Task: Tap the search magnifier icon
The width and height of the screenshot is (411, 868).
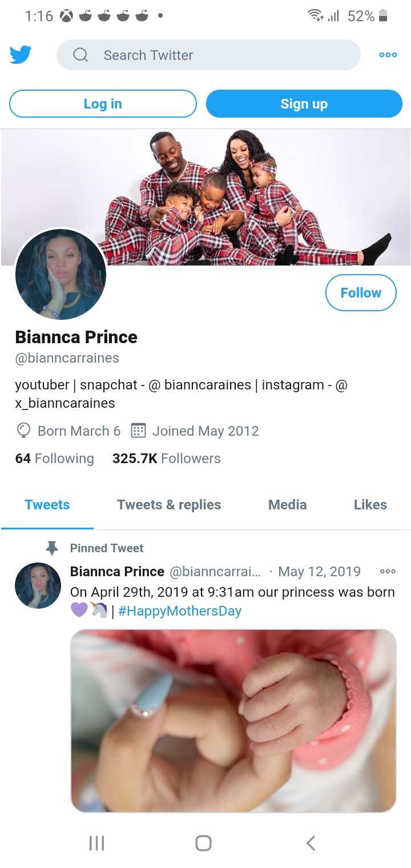Action: (81, 55)
